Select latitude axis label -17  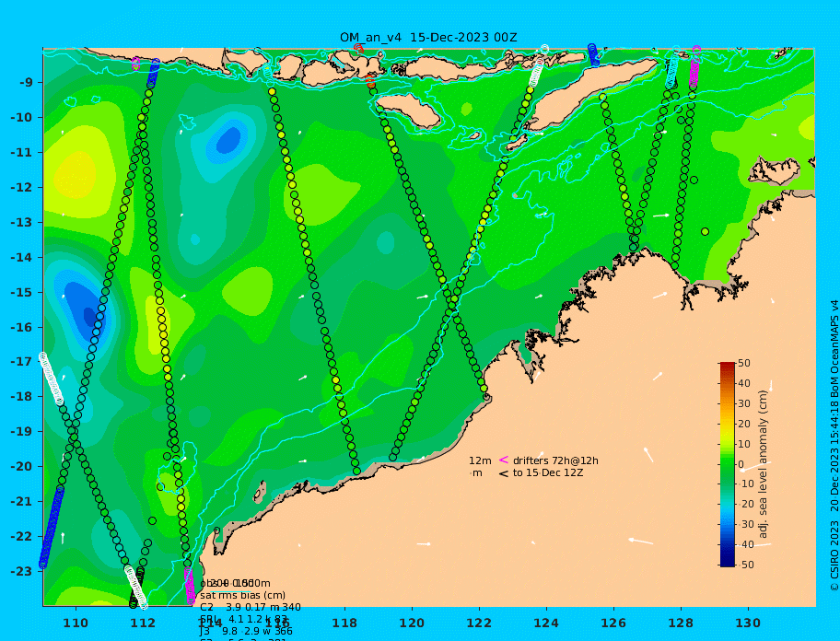tap(23, 362)
